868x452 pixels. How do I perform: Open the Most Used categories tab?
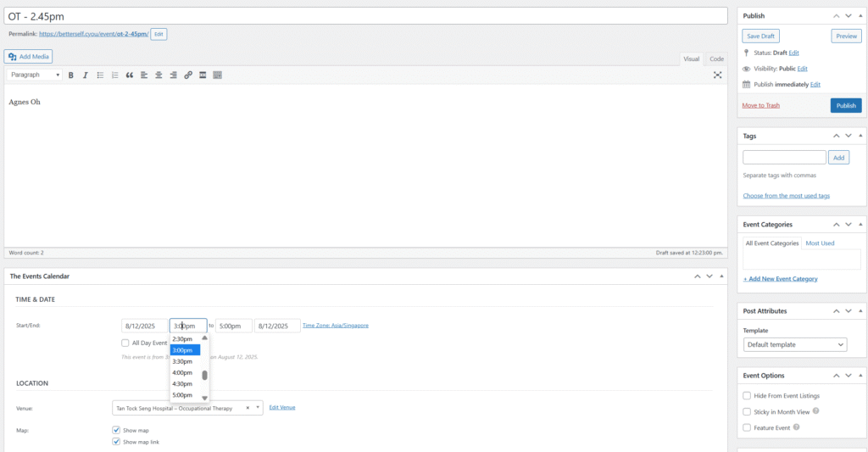click(820, 243)
